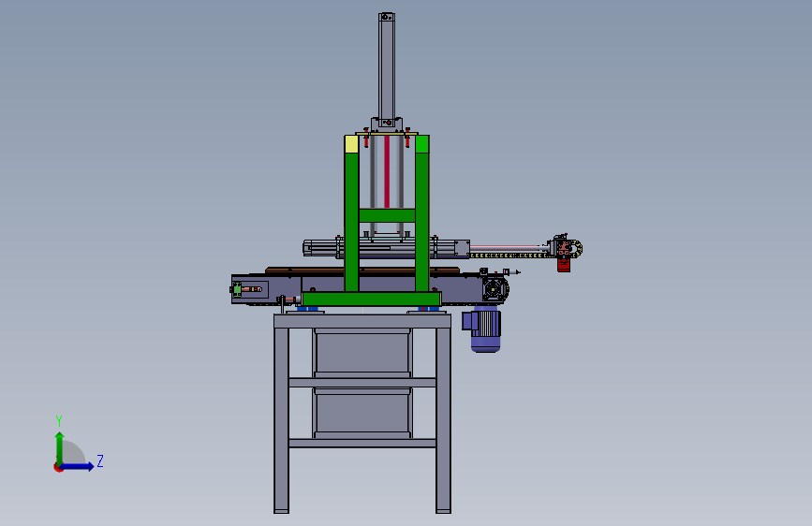The height and width of the screenshot is (526, 812).
Task: Select the gear reducer at conveyor right end
Action: (495, 289)
